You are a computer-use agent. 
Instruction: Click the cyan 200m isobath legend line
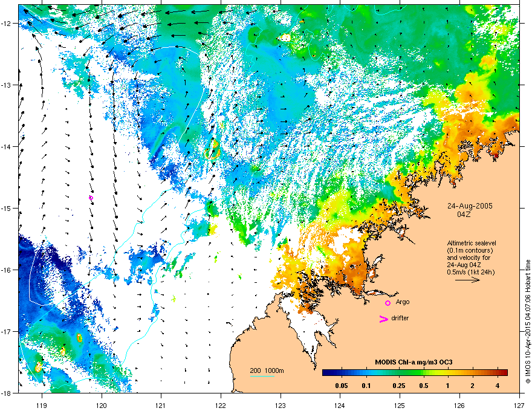pyautogui.click(x=262, y=376)
